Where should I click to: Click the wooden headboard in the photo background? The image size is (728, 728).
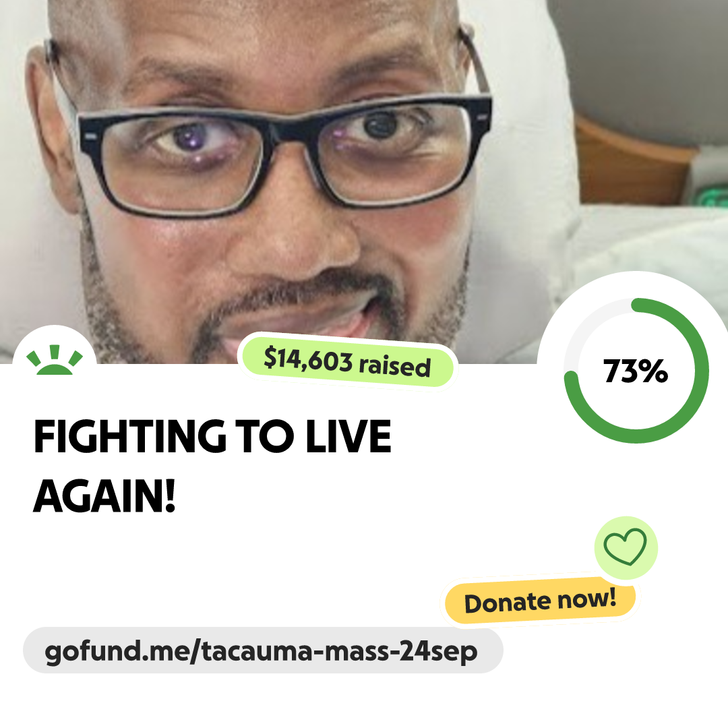pyautogui.click(x=632, y=162)
